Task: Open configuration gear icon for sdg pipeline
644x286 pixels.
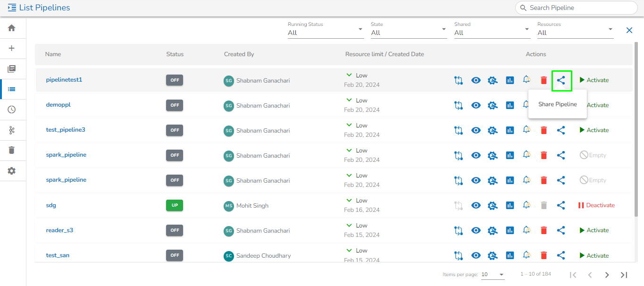Action: click(493, 205)
